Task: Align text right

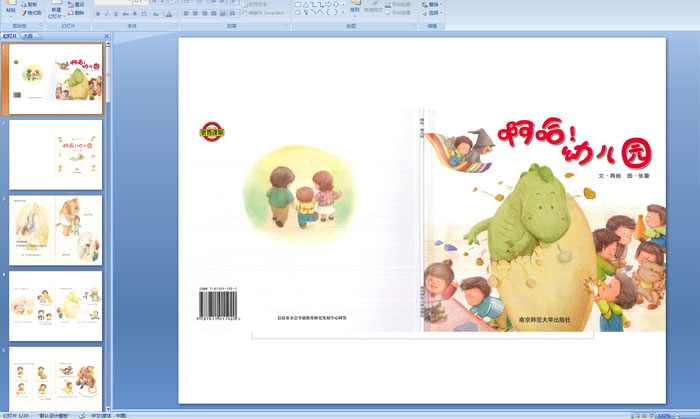Action: click(x=204, y=13)
